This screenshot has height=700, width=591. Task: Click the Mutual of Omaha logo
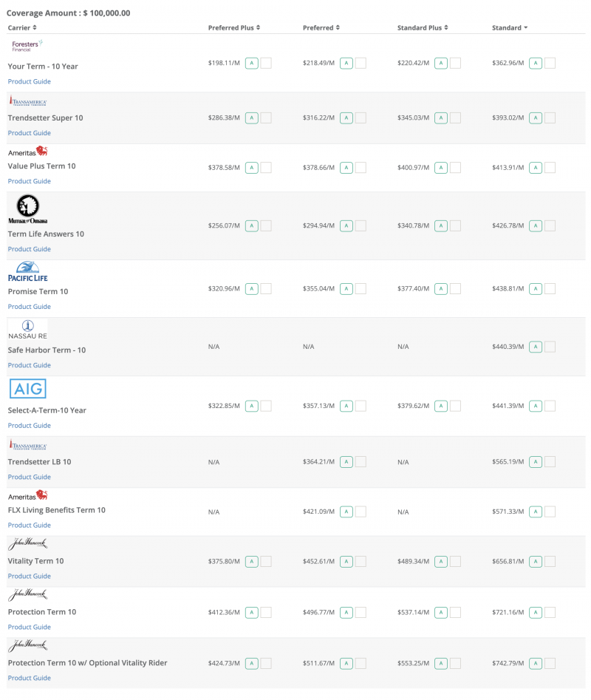(27, 209)
